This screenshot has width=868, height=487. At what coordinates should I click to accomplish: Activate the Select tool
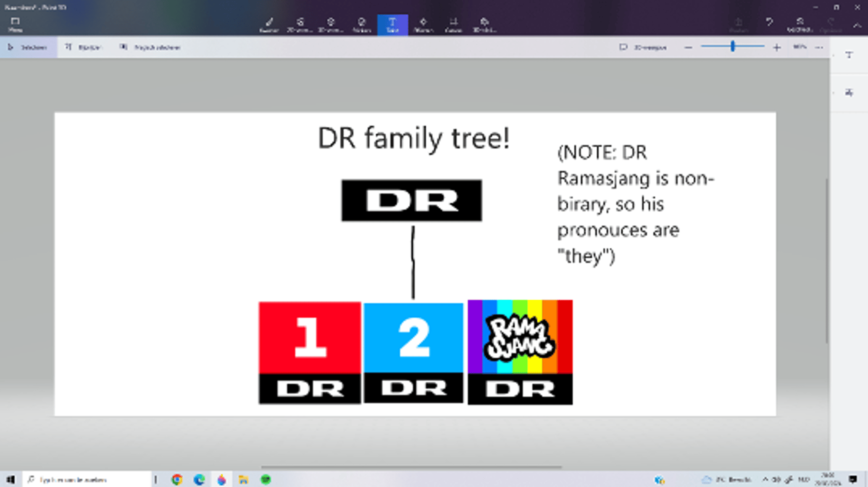(28, 47)
